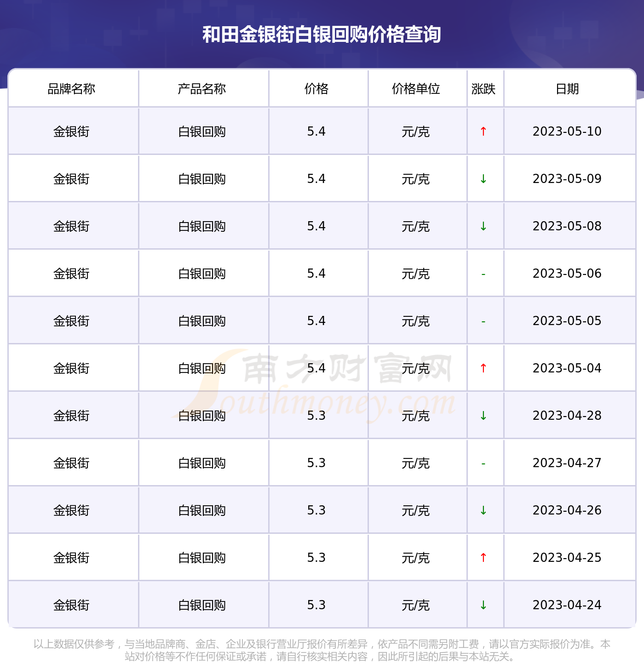Click 元/克 in the 2023-05-10 row
Image resolution: width=644 pixels, height=669 pixels.
pos(416,132)
